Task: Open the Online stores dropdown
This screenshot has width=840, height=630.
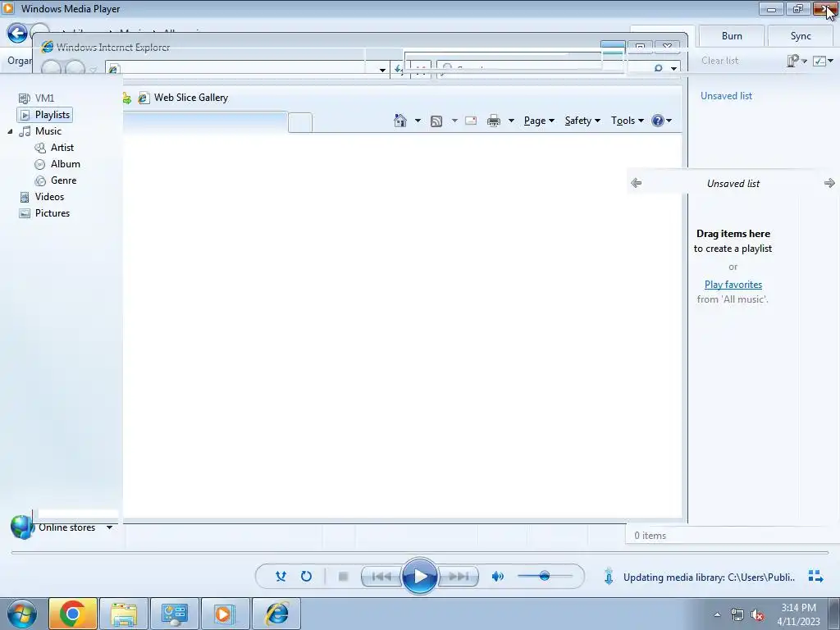Action: pyautogui.click(x=109, y=527)
